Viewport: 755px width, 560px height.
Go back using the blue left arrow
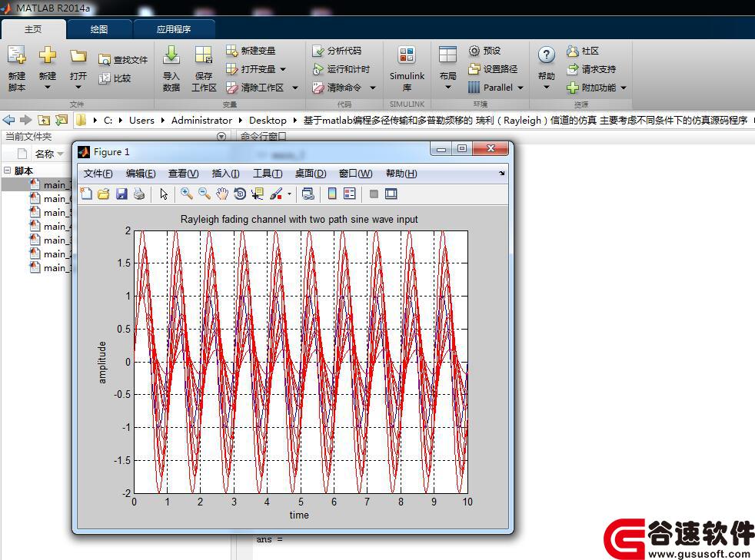[8, 120]
